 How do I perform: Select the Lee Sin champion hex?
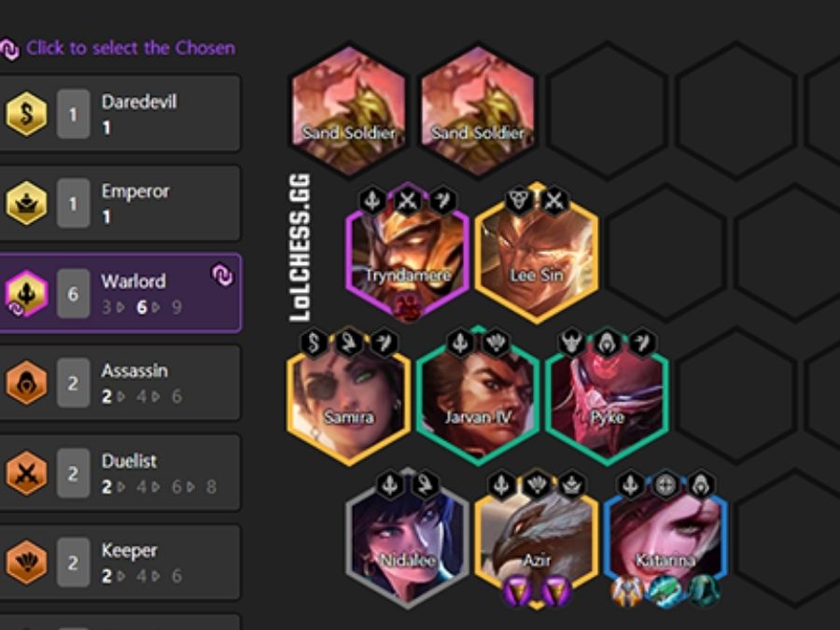point(537,253)
